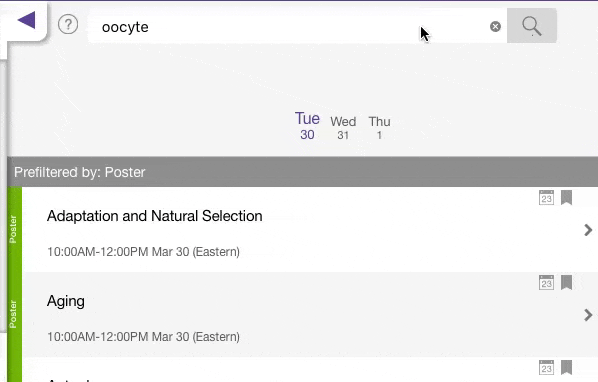Bookmark Adaptation and Natural Selection session

[566, 197]
